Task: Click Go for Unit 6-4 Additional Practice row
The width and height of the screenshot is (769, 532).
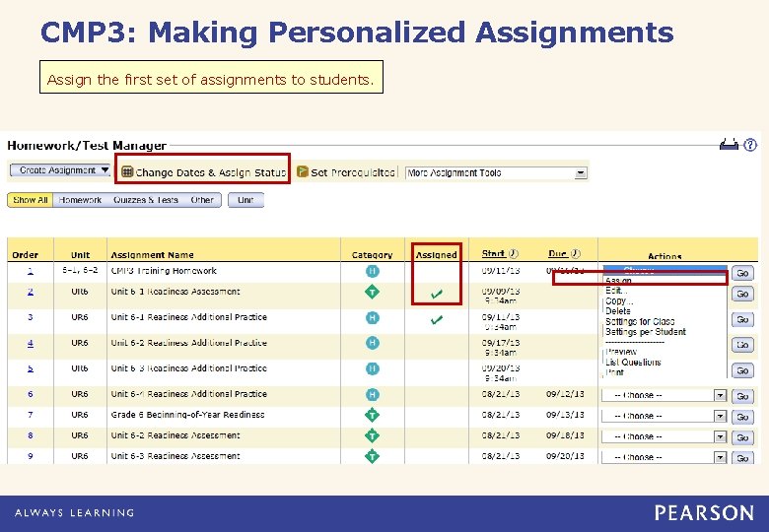Action: [742, 396]
